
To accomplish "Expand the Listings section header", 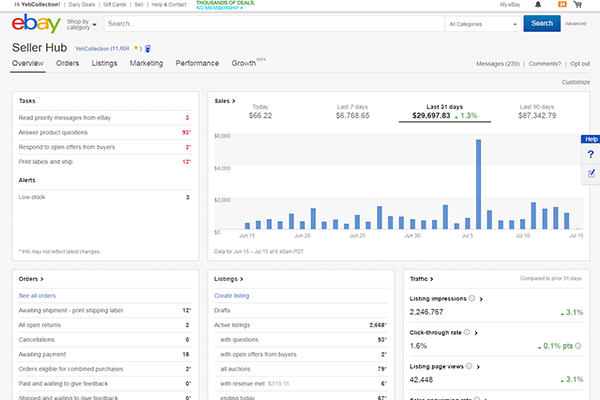I will point(228,279).
